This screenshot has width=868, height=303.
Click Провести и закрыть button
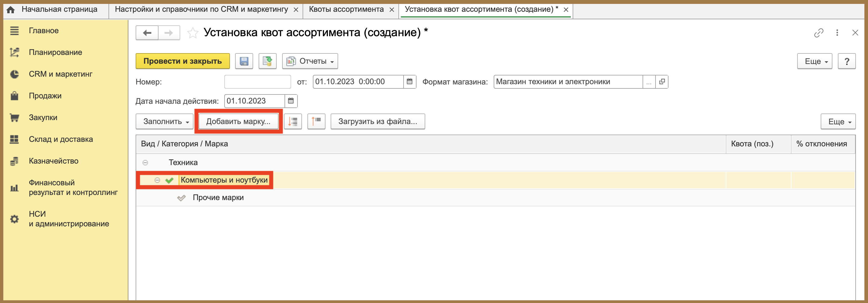coord(183,61)
